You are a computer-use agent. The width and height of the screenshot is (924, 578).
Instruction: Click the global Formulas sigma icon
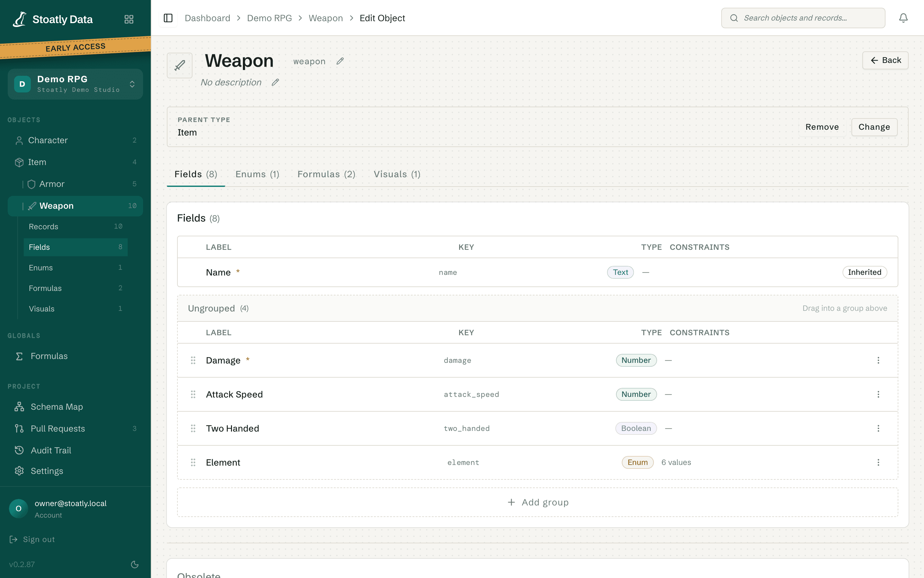[19, 356]
